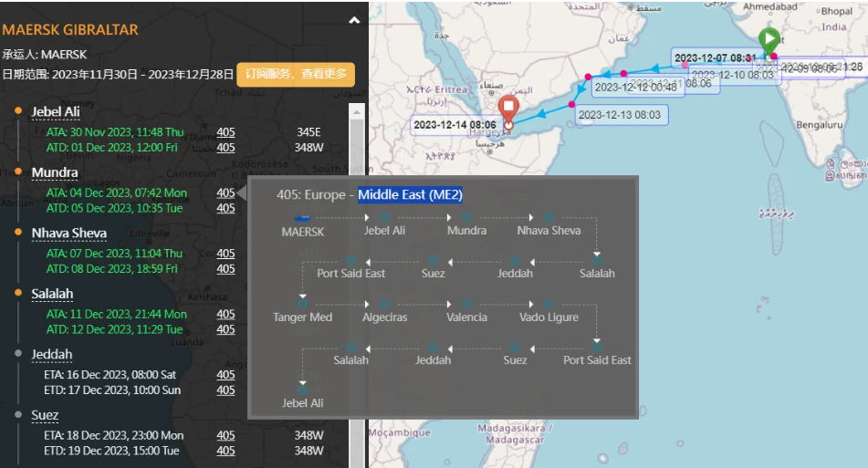Open Suez port in the schedule list
This screenshot has height=468, width=868.
click(45, 415)
